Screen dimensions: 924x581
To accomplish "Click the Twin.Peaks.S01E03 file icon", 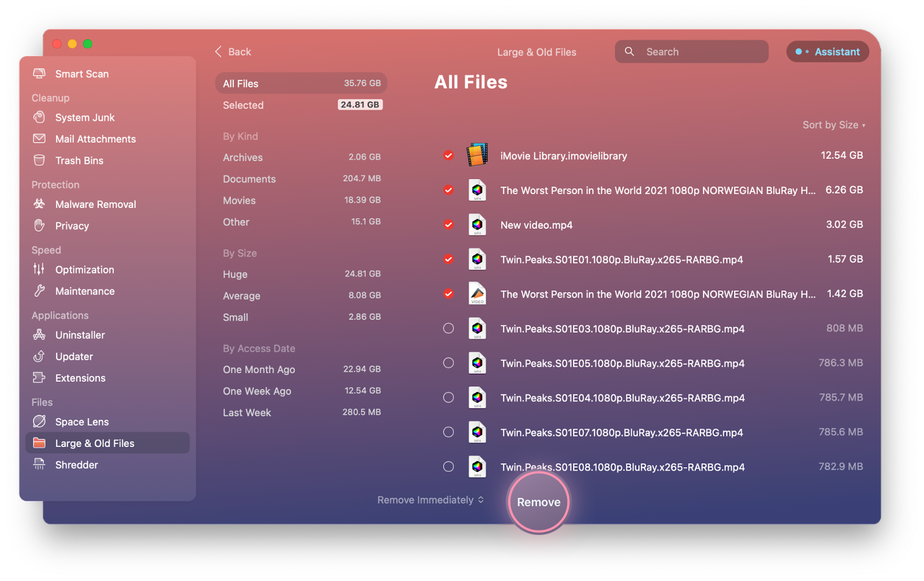I will (x=477, y=328).
